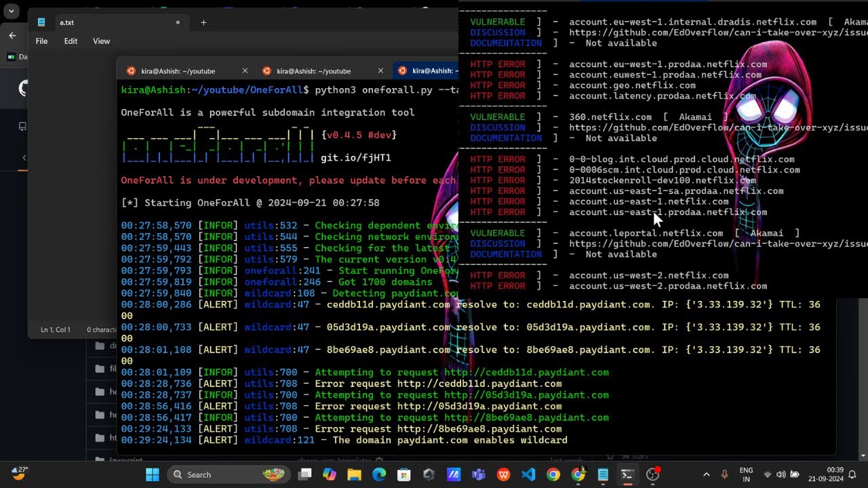
Task: Select the first kira@Ashish terminal tab
Action: point(178,71)
